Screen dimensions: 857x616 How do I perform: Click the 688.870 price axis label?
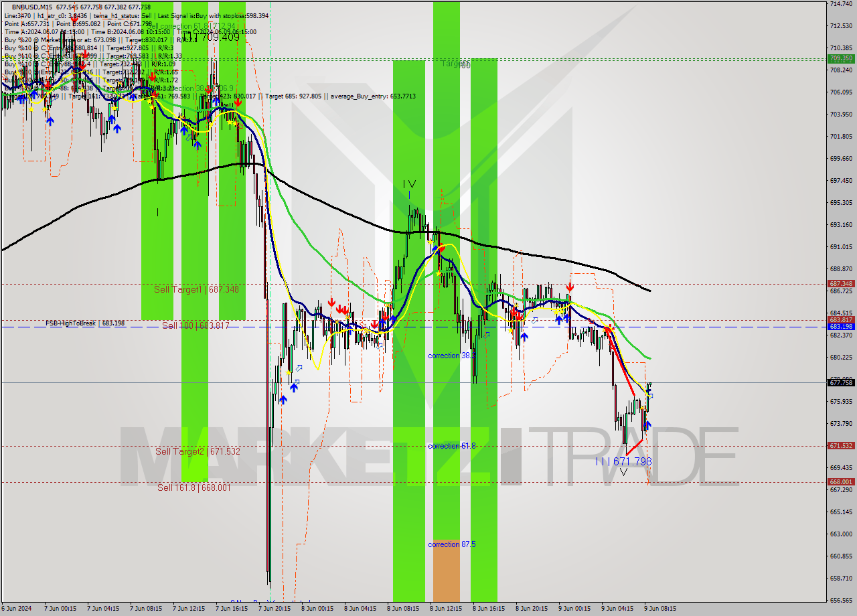coord(841,268)
